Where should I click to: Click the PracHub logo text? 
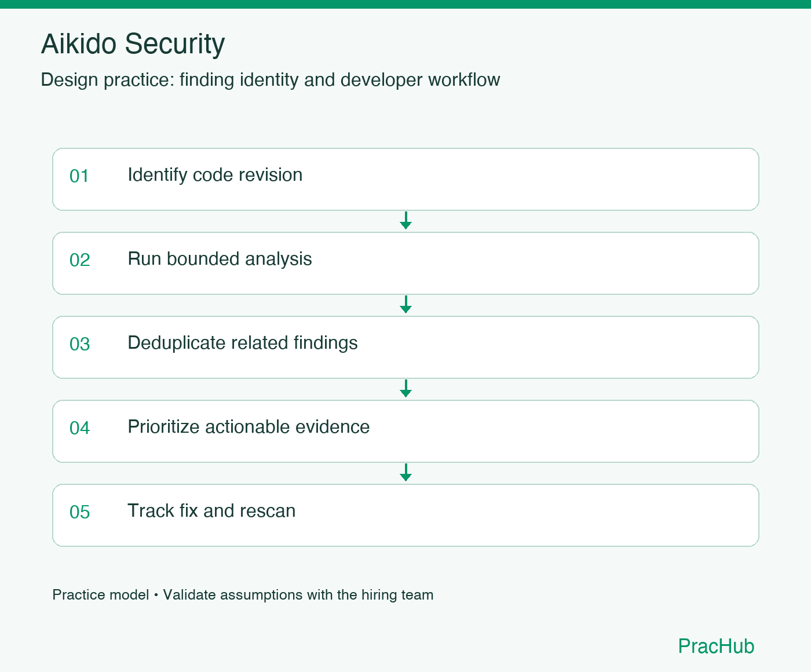coord(716,646)
